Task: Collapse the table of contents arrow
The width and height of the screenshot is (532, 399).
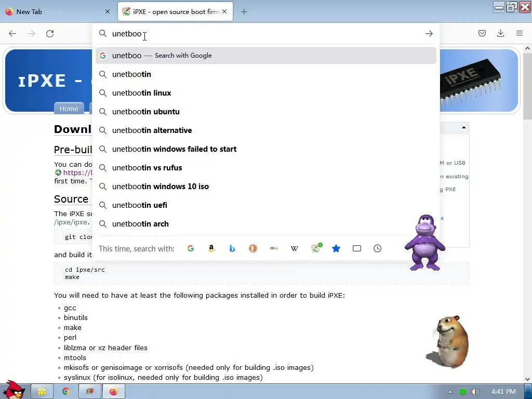Action: click(463, 128)
